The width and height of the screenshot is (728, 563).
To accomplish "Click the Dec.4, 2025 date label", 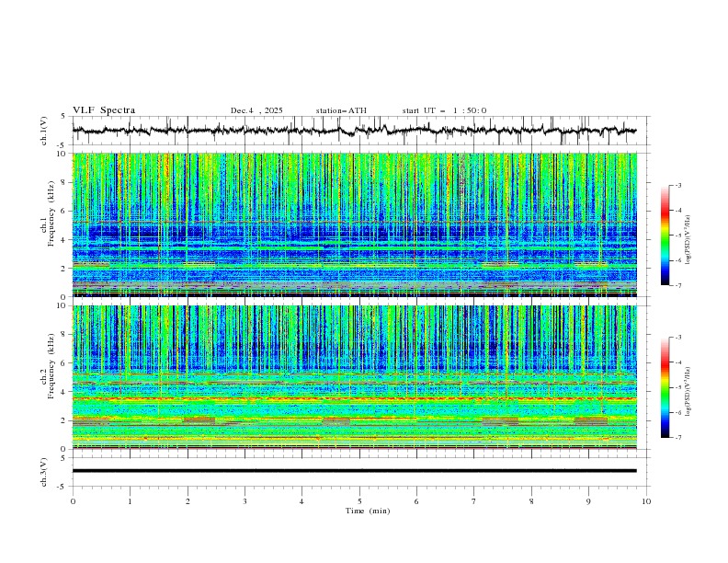I will [256, 110].
